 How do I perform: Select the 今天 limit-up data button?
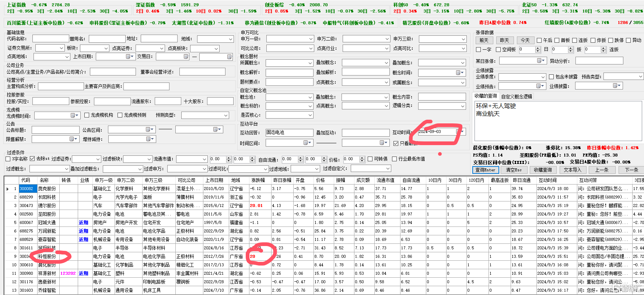(525, 40)
